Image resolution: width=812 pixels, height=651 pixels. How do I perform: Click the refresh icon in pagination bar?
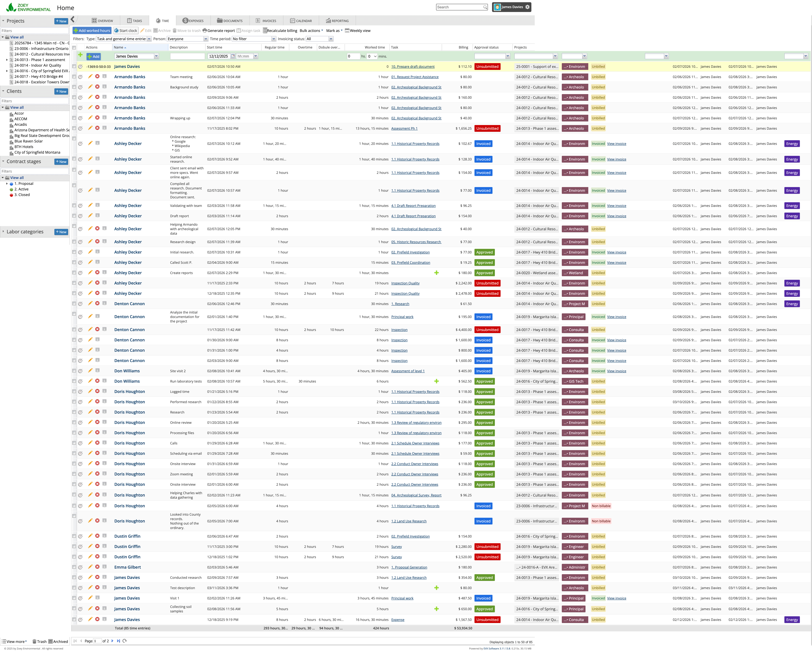(x=125, y=641)
